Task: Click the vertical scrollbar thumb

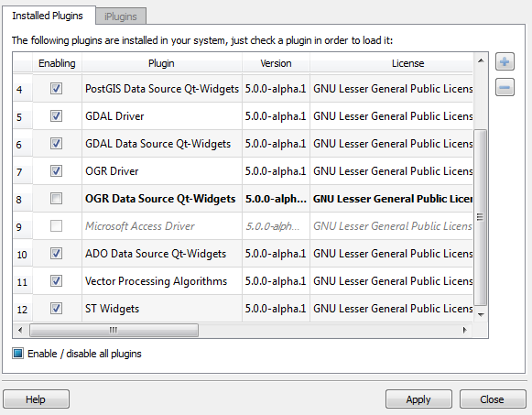Action: pyautogui.click(x=481, y=217)
